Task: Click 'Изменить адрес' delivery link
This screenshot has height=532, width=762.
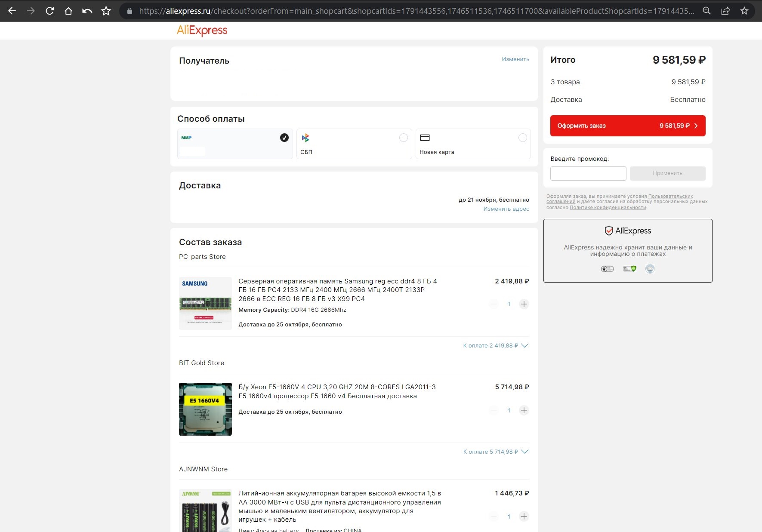Action: (506, 209)
